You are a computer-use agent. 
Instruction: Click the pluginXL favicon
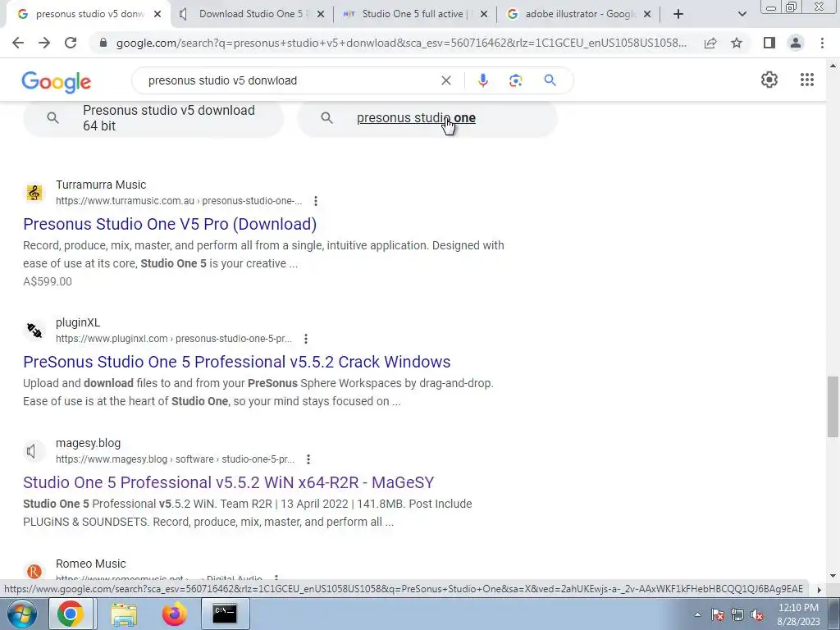(x=34, y=330)
